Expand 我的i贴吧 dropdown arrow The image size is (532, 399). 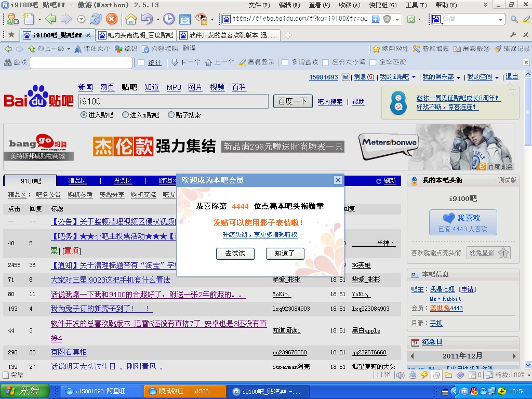coord(414,77)
